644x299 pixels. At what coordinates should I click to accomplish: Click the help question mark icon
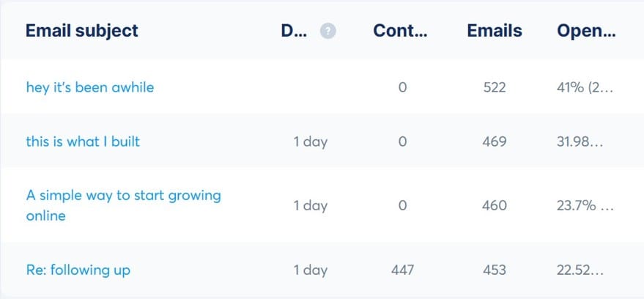tap(328, 32)
